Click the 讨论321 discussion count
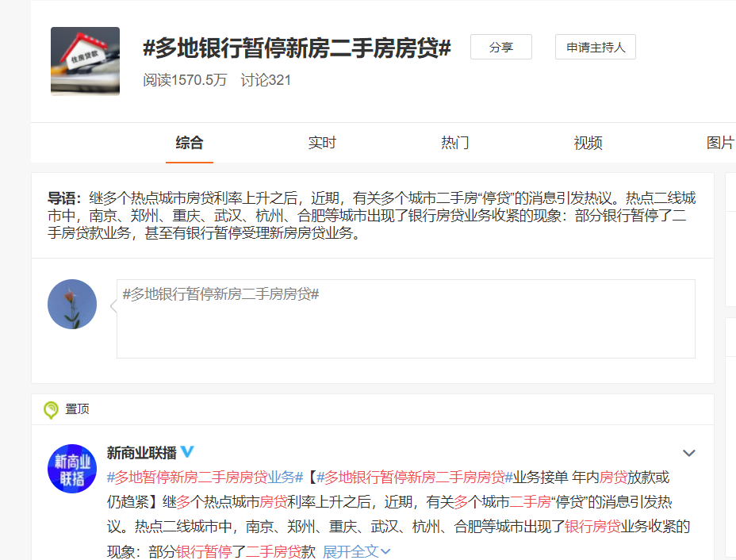 [266, 80]
